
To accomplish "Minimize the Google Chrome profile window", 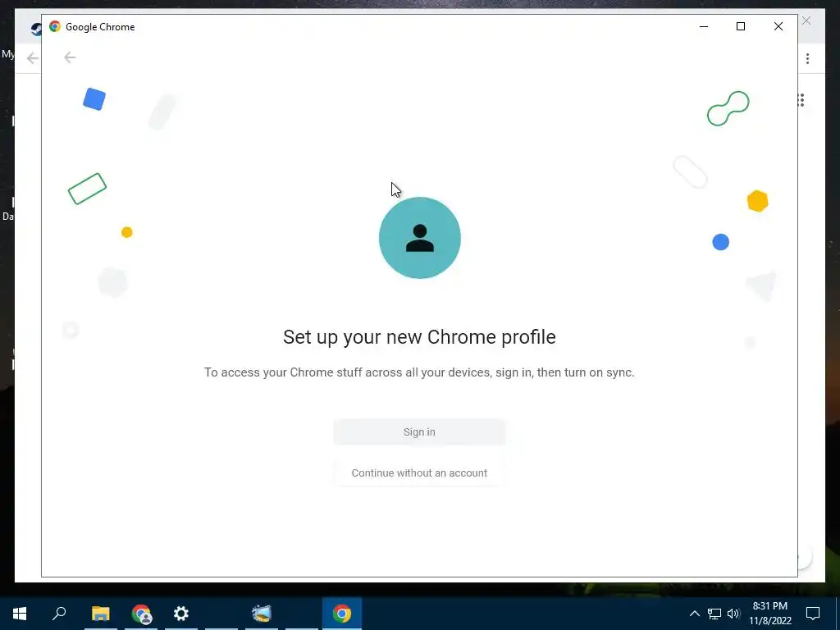I will tap(704, 26).
